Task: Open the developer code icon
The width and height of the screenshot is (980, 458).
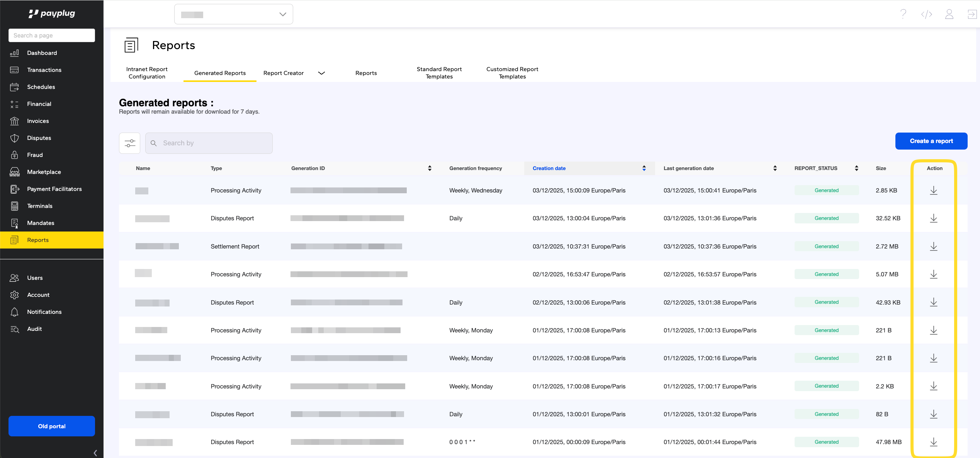Action: (926, 14)
